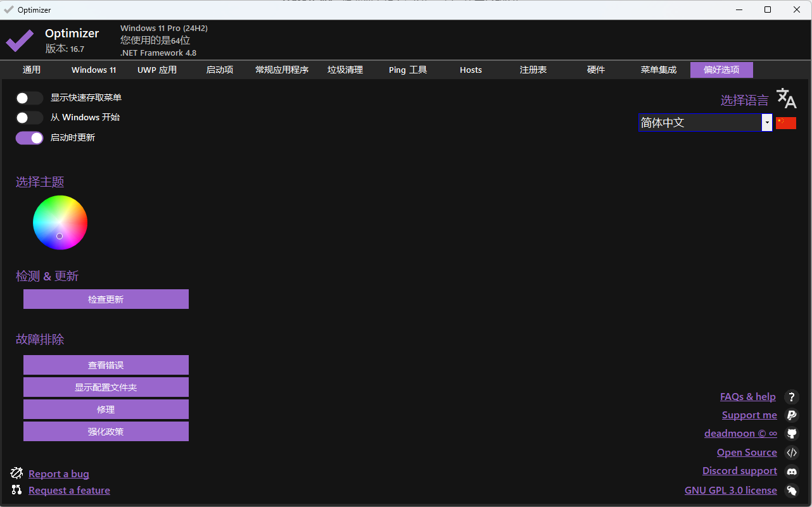Click the translate language icon near 选择语言
This screenshot has width=812, height=507.
pyautogui.click(x=785, y=98)
